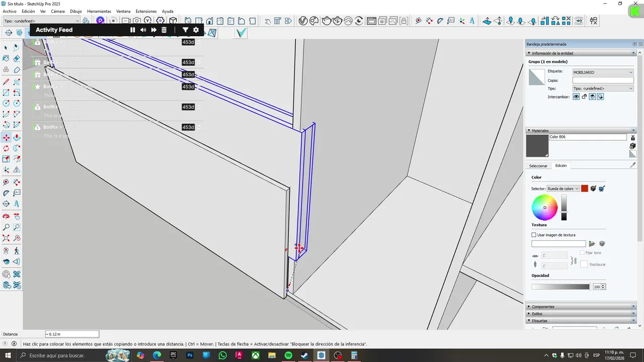The image size is (644, 362).
Task: Open the Herramientas menu
Action: (99, 11)
